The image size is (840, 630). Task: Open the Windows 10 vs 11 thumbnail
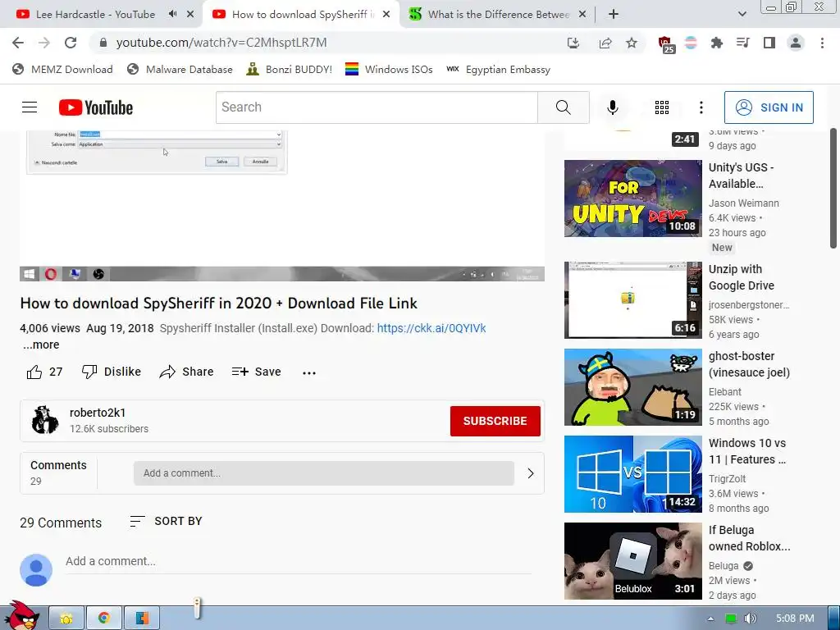[x=632, y=473]
